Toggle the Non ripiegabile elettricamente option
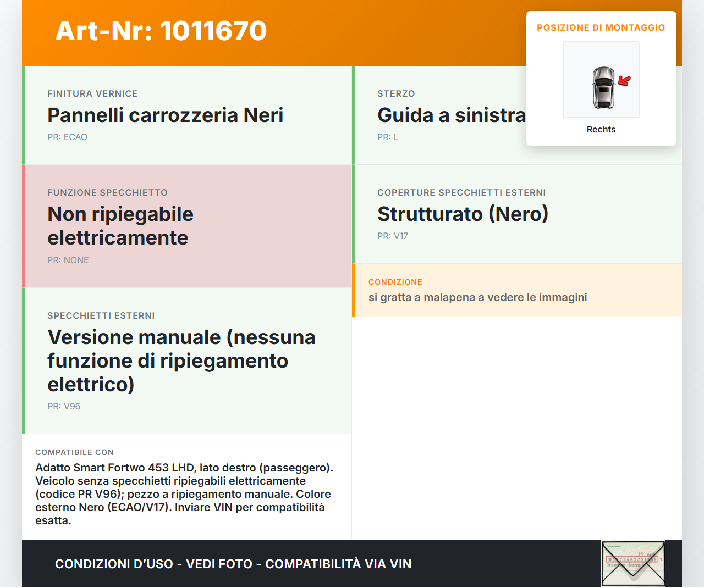The width and height of the screenshot is (704, 588). [x=120, y=226]
